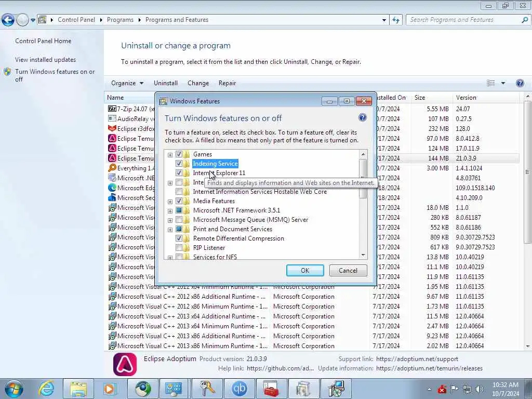Click Control Panel in the breadcrumb
Image resolution: width=532 pixels, height=399 pixels.
pyautogui.click(x=76, y=20)
